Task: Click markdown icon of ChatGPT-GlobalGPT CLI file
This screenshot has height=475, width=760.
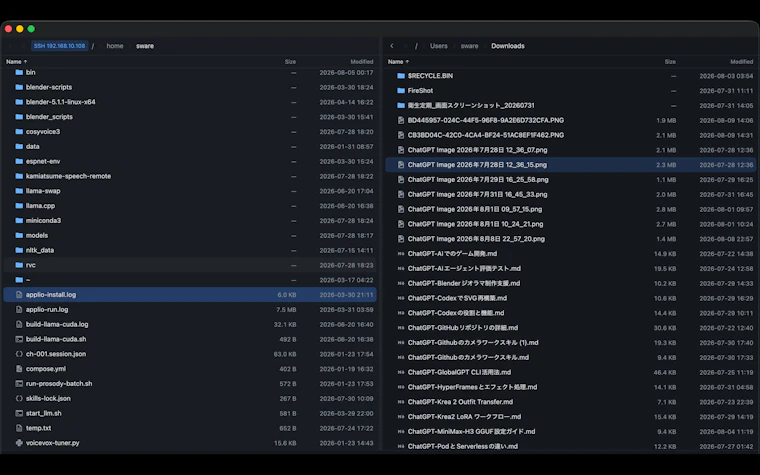Action: pos(401,372)
